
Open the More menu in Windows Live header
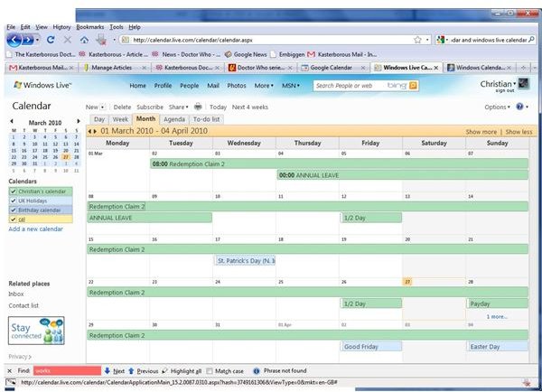(264, 86)
